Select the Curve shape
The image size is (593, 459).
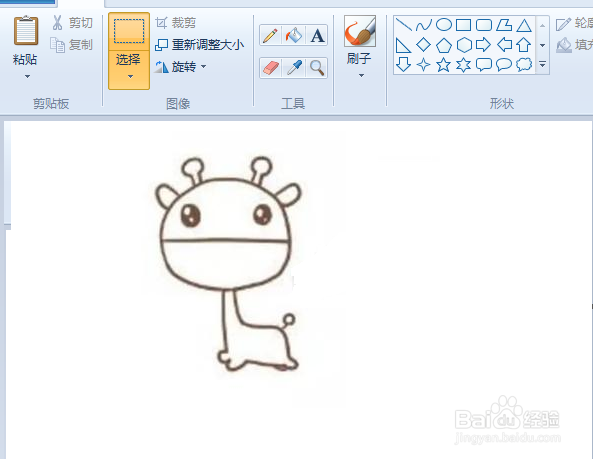click(x=424, y=25)
